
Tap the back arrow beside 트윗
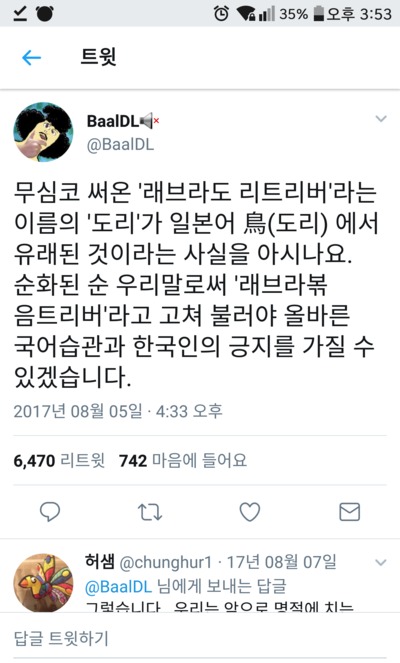(x=32, y=58)
